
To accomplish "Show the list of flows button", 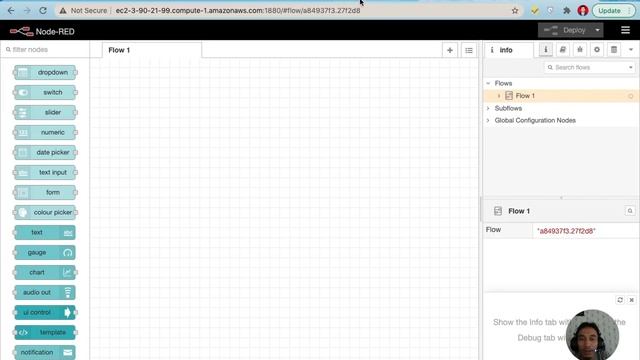I will [469, 50].
